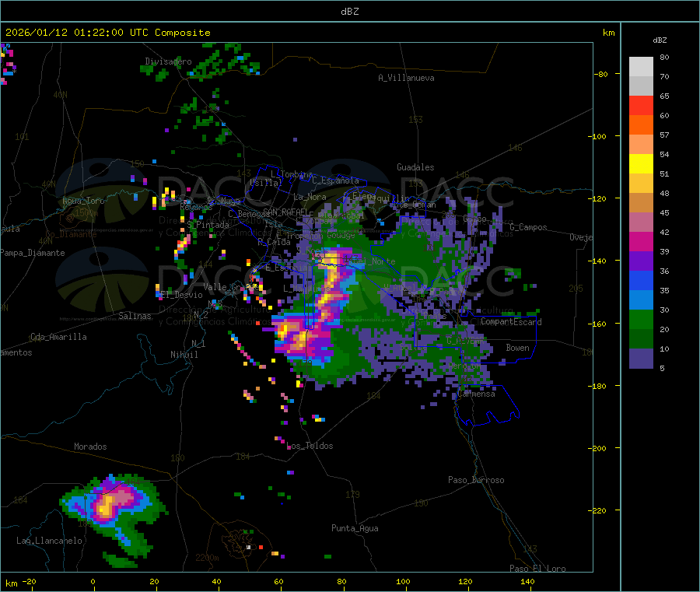Click the A_Villanueva map label
The width and height of the screenshot is (700, 592).
[x=406, y=78]
